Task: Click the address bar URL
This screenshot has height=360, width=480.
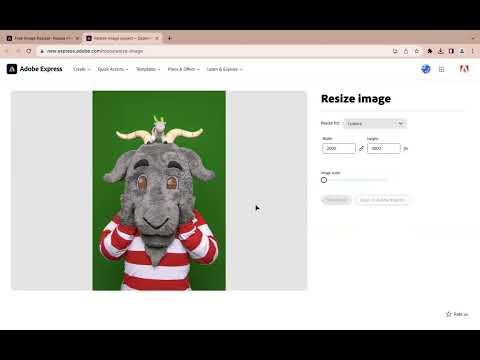Action: click(95, 51)
